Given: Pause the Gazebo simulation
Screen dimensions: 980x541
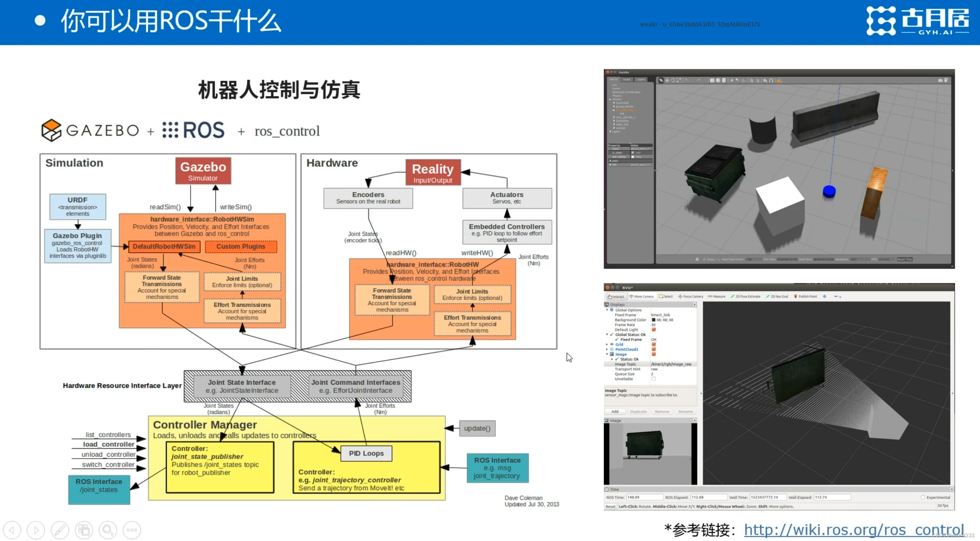Looking at the screenshot, I should (697, 259).
